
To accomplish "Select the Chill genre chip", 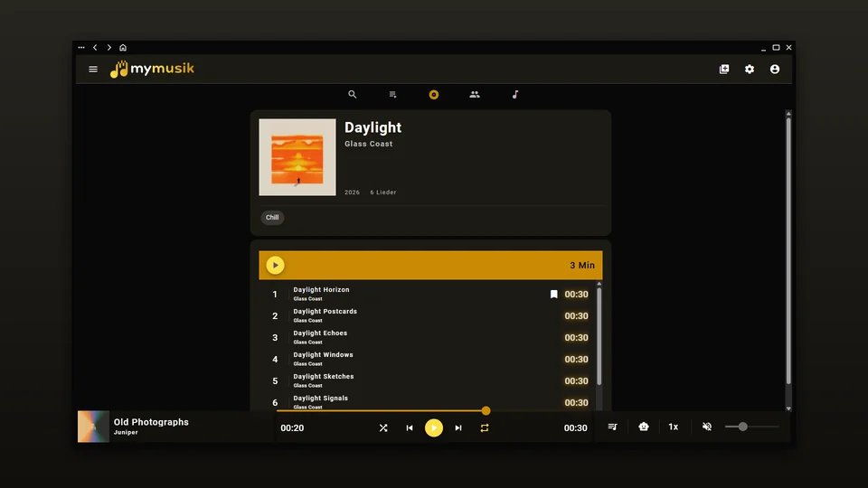I will click(272, 218).
